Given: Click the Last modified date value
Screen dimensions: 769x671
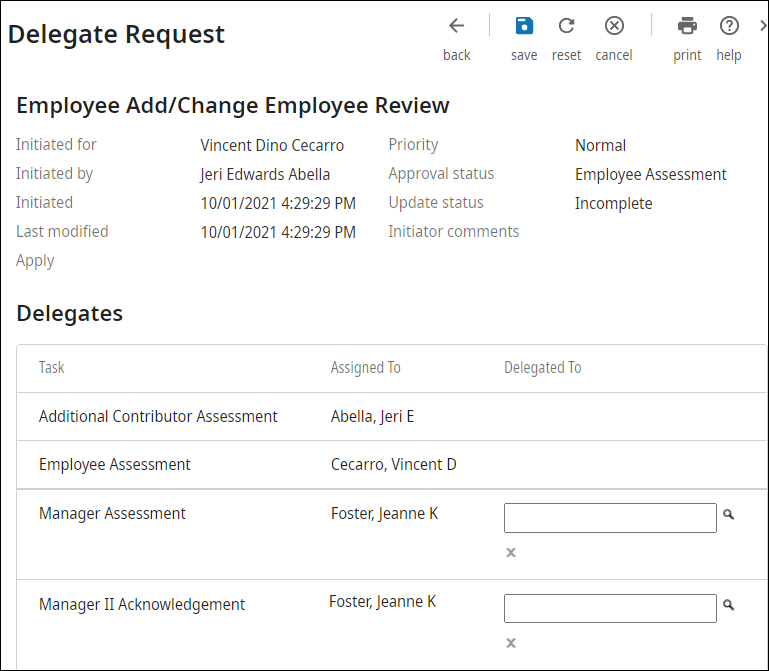Looking at the screenshot, I should [x=278, y=232].
